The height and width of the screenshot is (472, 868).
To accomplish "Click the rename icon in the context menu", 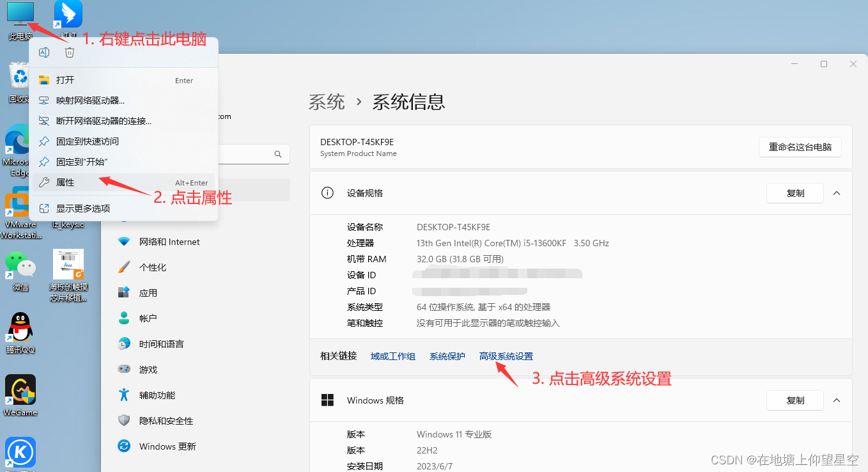I will point(44,52).
